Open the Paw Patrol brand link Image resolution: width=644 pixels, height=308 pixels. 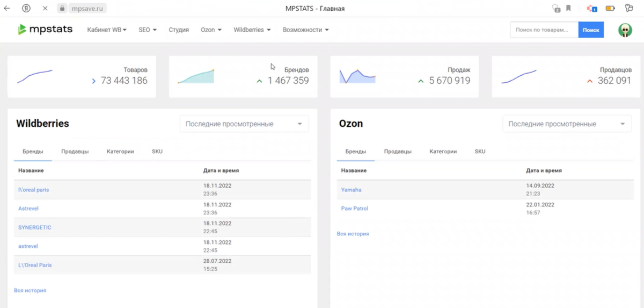tap(355, 209)
